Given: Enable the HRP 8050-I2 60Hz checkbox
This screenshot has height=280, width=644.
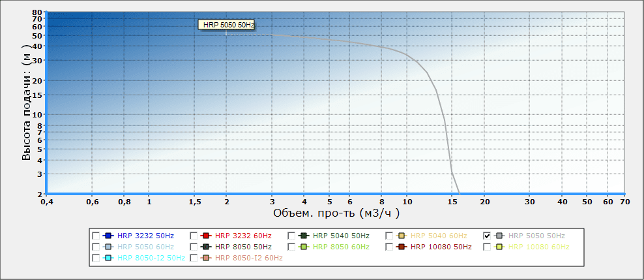Looking at the screenshot, I should [194, 258].
